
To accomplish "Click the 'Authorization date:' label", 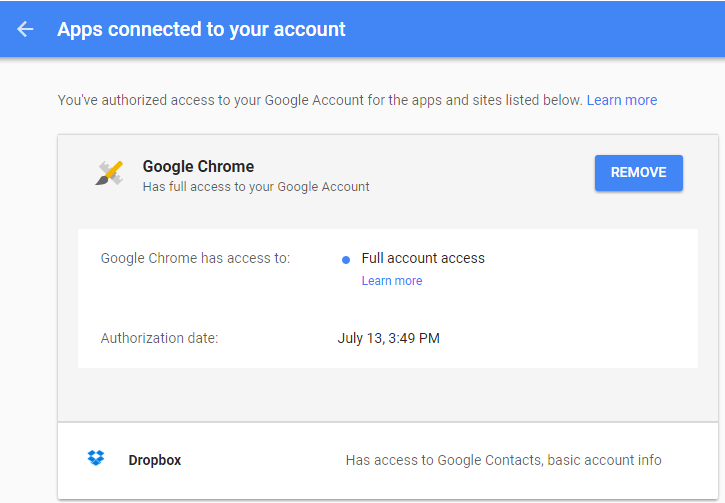I will pyautogui.click(x=159, y=338).
